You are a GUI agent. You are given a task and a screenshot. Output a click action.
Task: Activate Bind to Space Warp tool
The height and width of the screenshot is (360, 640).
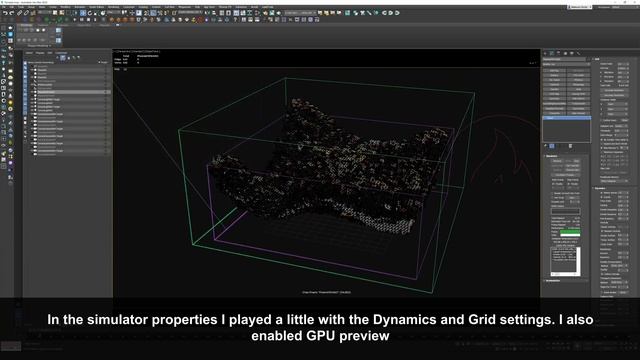tap(33, 13)
